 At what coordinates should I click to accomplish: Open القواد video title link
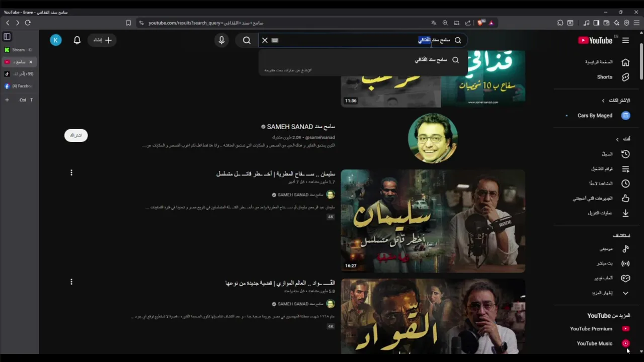tap(280, 283)
